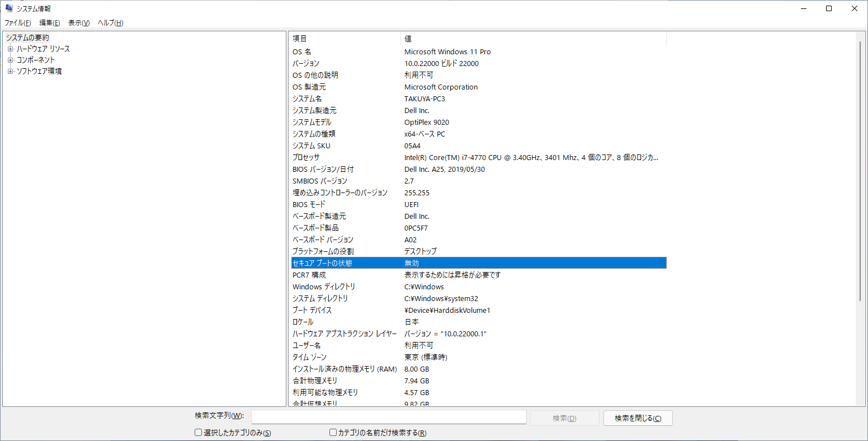Select the Windows ディレクトリ row
Viewport: 868px width, 441px height.
tap(478, 287)
